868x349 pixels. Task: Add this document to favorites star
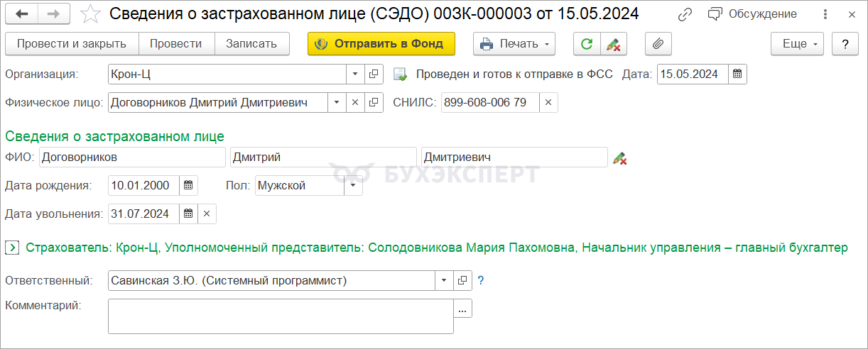(x=90, y=14)
